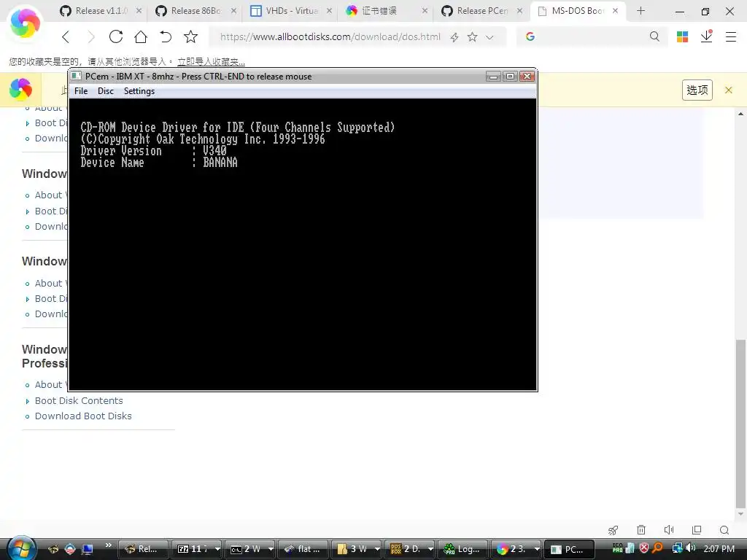
Task: Click page vertical scrollbar thumb
Action: point(740,424)
